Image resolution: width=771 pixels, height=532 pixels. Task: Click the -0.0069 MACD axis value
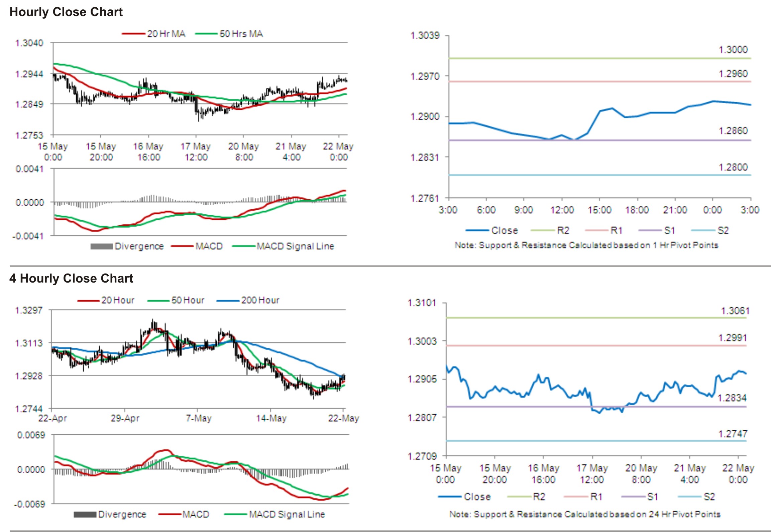(29, 504)
